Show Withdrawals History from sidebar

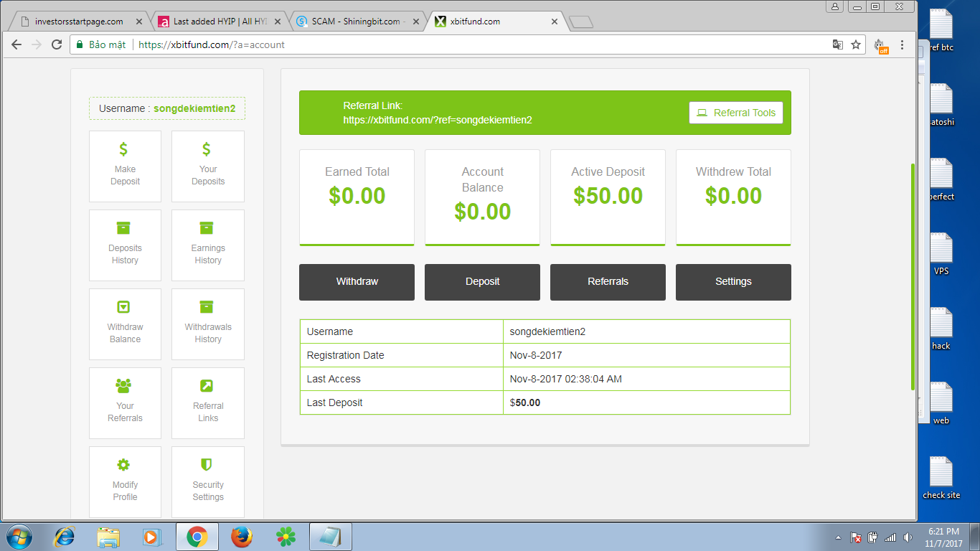(208, 324)
